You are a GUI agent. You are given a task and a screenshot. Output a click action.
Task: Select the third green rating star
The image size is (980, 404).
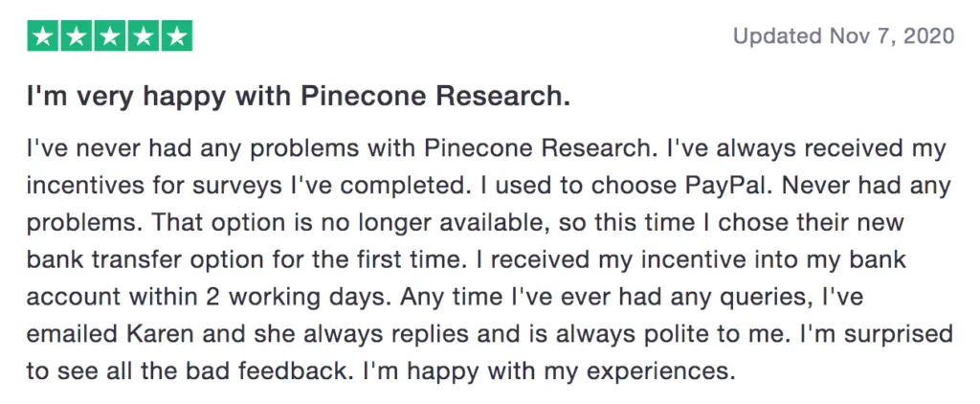[110, 35]
